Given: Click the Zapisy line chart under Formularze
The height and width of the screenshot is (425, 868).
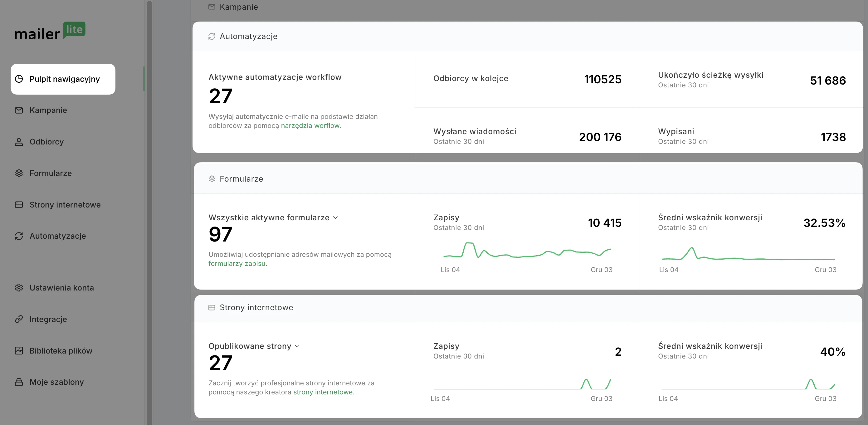Looking at the screenshot, I should (527, 251).
